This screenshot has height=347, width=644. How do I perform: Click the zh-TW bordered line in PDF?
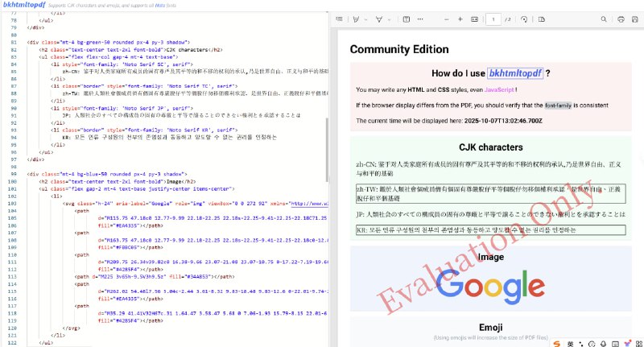[491, 193]
